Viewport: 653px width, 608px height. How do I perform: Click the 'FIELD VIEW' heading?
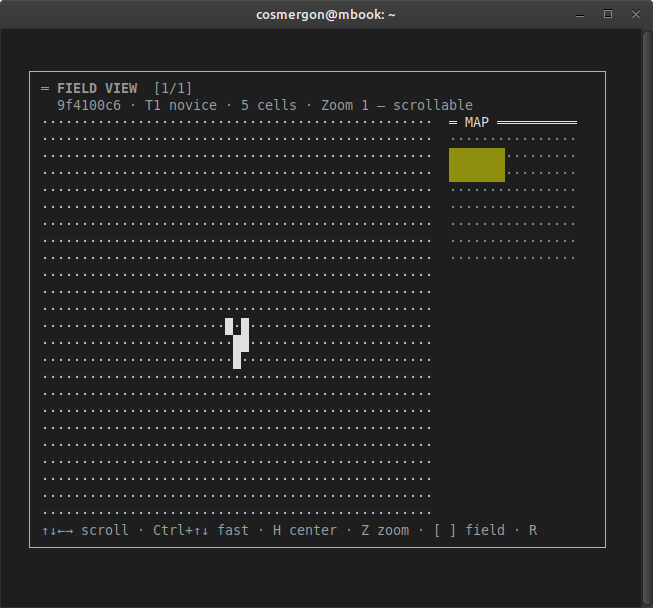click(97, 88)
